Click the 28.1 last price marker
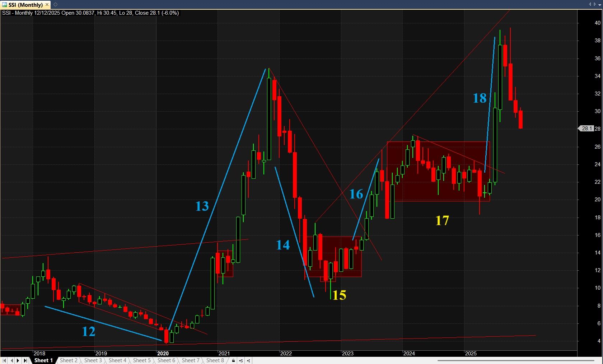Viewport: 603px width, 364px height. click(586, 129)
